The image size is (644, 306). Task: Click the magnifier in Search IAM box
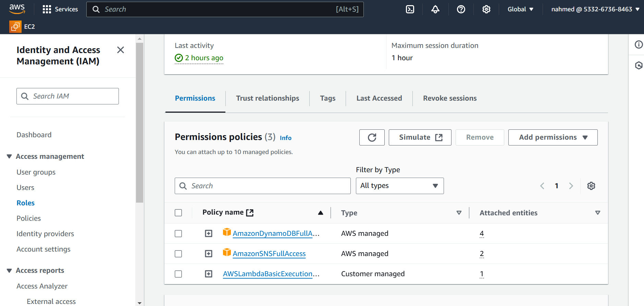[x=25, y=96]
